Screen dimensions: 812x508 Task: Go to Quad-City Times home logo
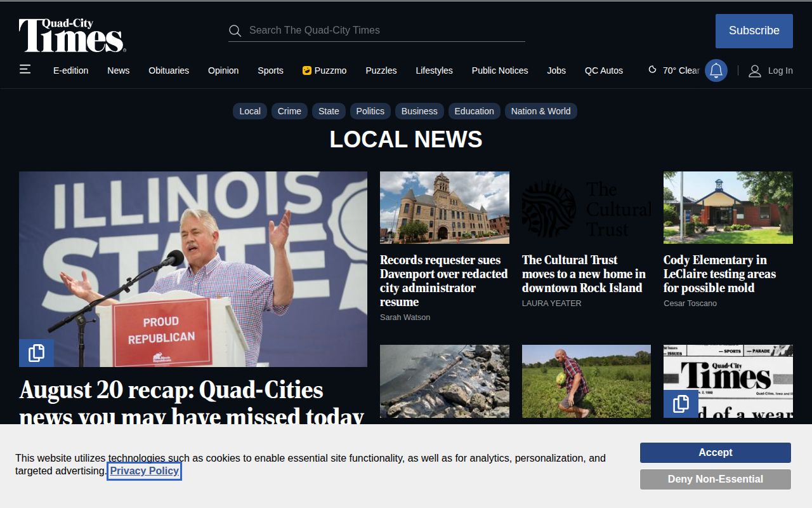[72, 36]
